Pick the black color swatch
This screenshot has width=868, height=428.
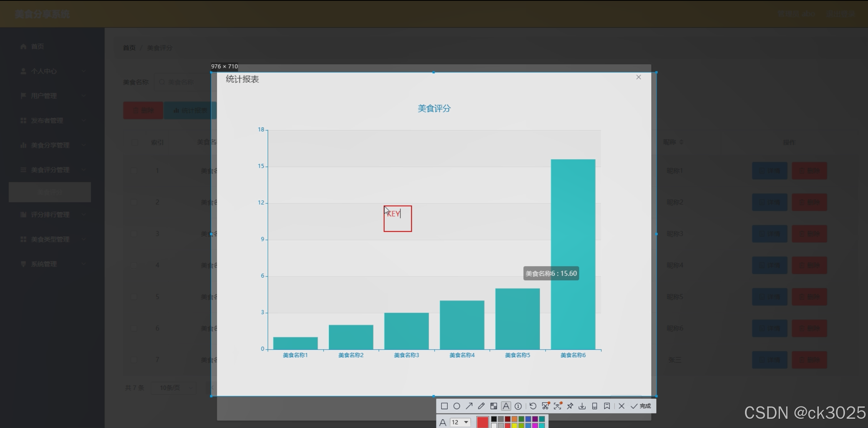(x=494, y=419)
